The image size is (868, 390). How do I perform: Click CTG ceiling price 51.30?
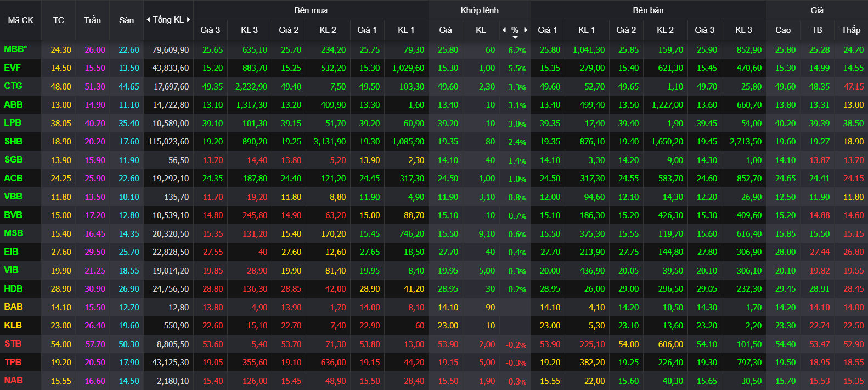(95, 87)
